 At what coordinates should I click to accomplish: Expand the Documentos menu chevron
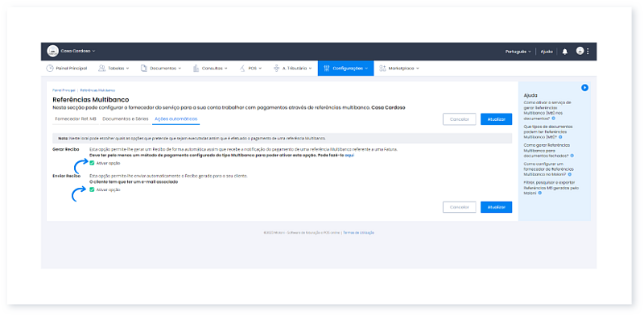click(180, 69)
